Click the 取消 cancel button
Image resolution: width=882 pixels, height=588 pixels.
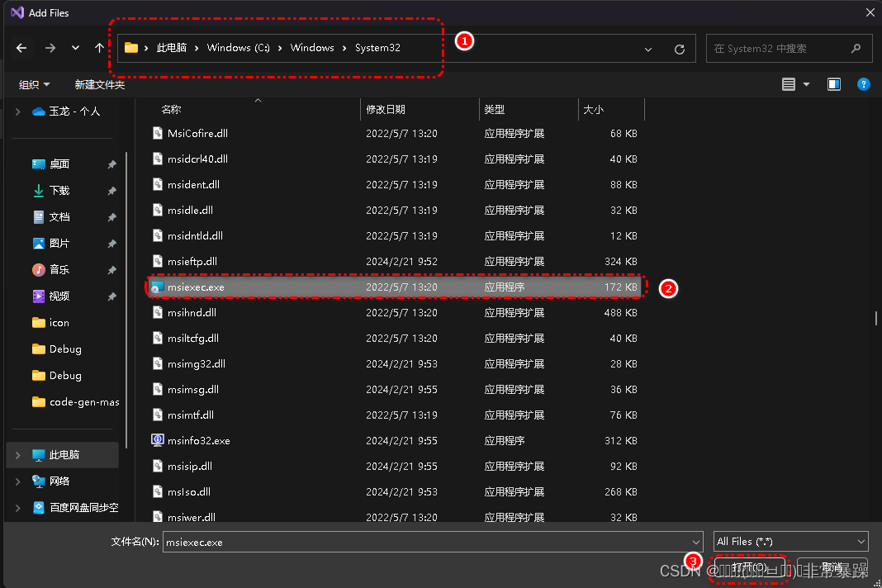pos(832,567)
